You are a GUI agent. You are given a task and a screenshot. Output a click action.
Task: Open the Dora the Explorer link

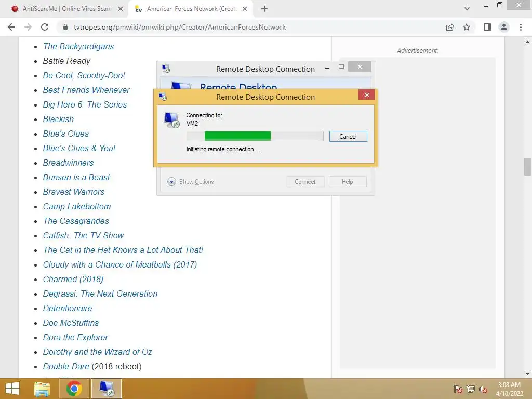pyautogui.click(x=75, y=338)
